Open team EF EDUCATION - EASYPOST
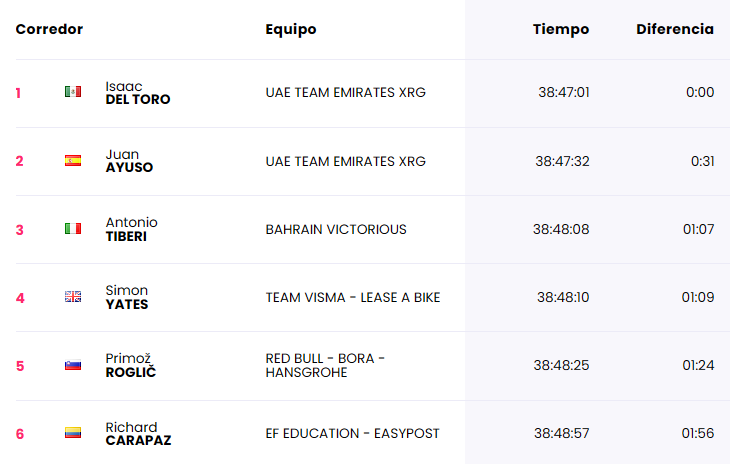The width and height of the screenshot is (731, 464). pos(352,434)
